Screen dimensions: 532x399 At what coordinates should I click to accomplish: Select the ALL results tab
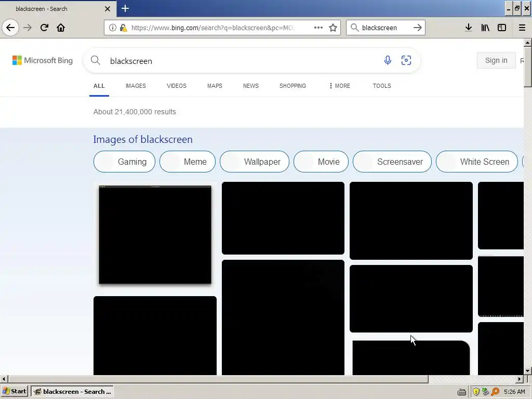pos(99,86)
